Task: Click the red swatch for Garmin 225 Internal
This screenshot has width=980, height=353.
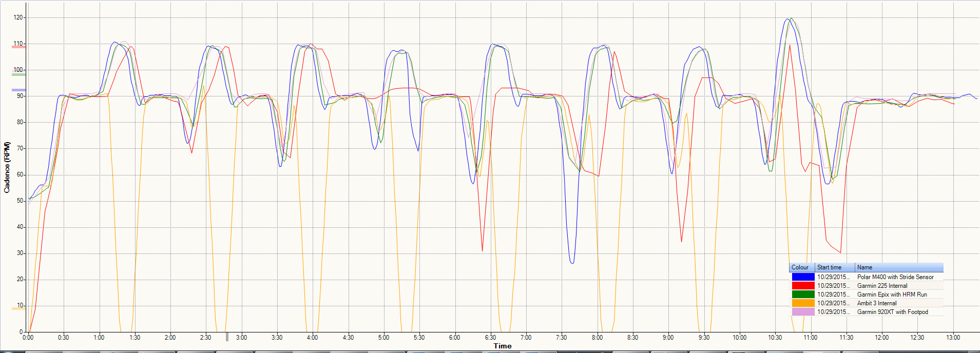Action: [803, 286]
